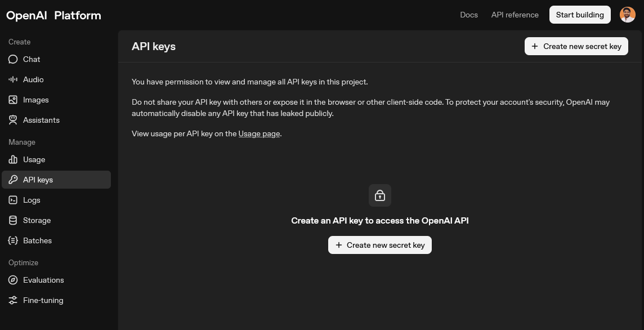644x330 pixels.
Task: Click the Audio waveform icon
Action: (x=13, y=79)
